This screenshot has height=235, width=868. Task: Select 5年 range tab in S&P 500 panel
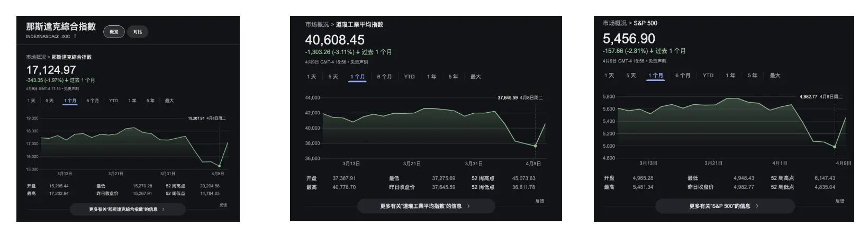tap(752, 76)
